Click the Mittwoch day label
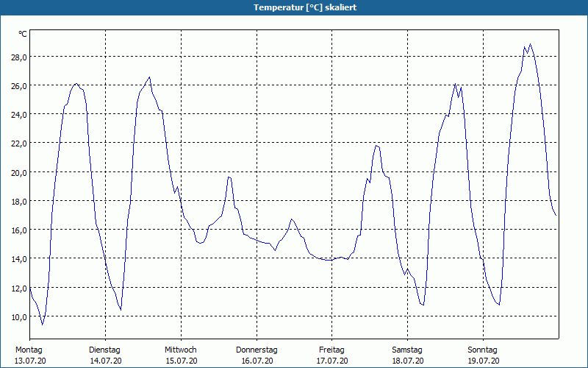 tap(181, 350)
